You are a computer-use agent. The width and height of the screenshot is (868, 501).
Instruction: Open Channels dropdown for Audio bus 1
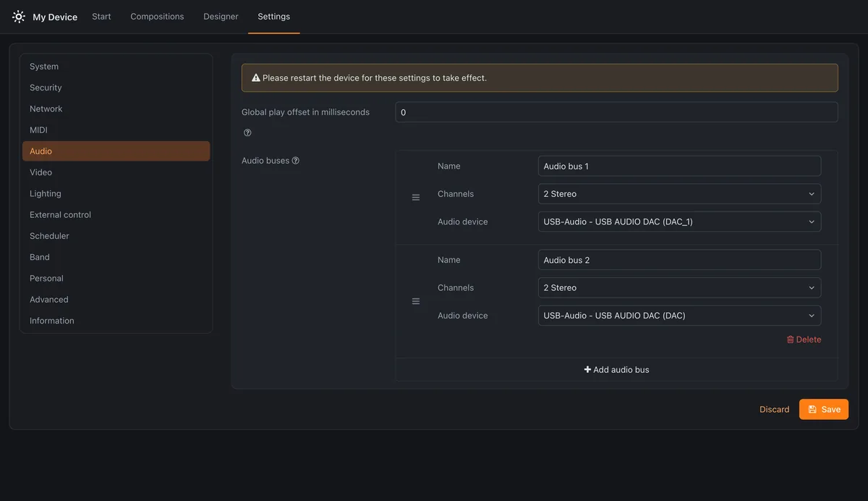(679, 194)
